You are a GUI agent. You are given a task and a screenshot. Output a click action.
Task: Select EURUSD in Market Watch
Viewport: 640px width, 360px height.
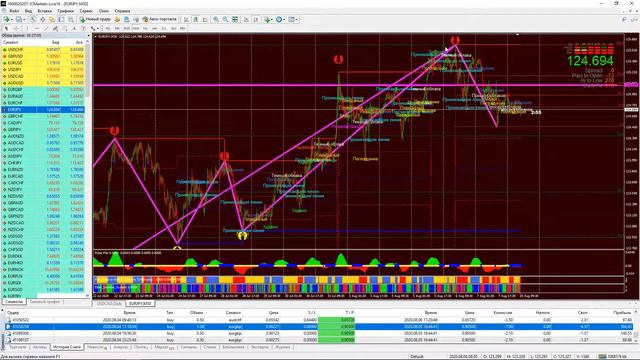coord(43,63)
